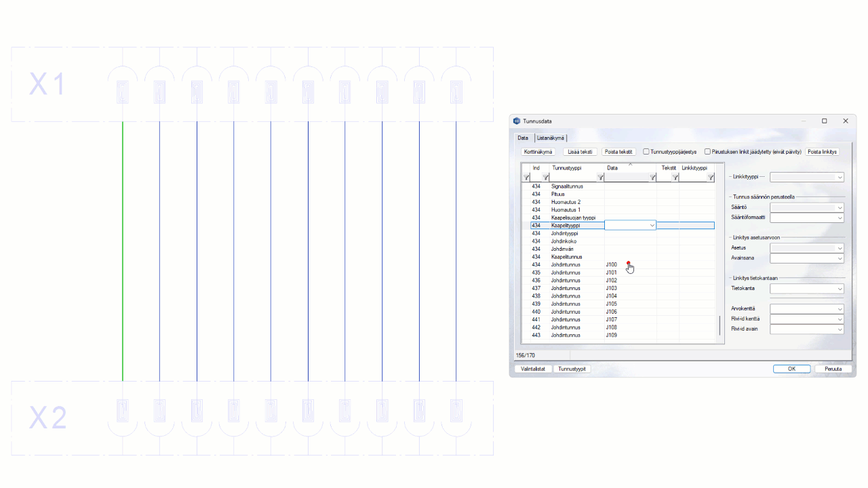The height and width of the screenshot is (488, 868).
Task: Click the J109 data cell
Action: tap(630, 335)
